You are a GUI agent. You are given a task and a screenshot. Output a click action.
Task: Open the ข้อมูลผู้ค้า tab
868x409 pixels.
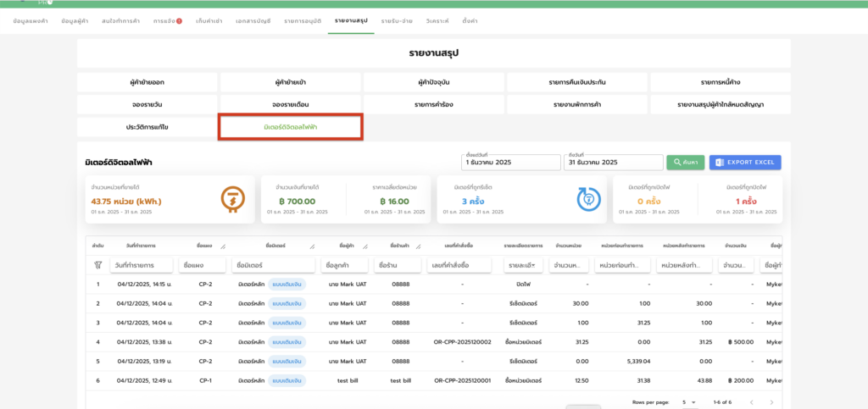tap(76, 19)
